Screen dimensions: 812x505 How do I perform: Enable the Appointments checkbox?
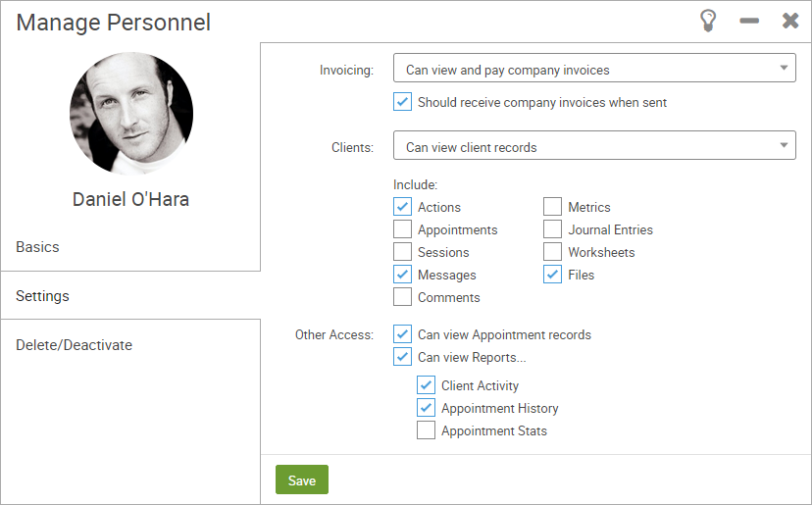[x=402, y=228]
